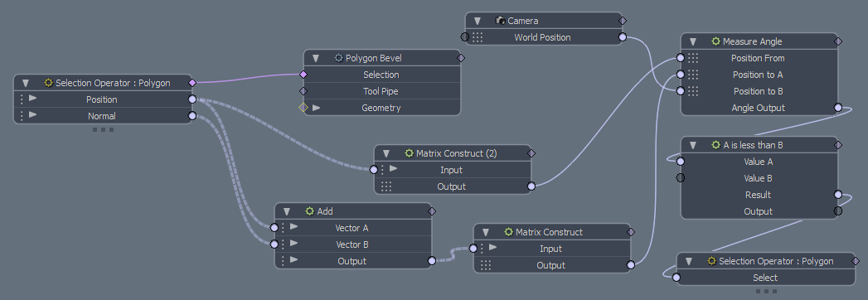Click the gear icon on Matrix Construct (2)
Image resolution: width=868 pixels, height=300 pixels.
tap(409, 153)
